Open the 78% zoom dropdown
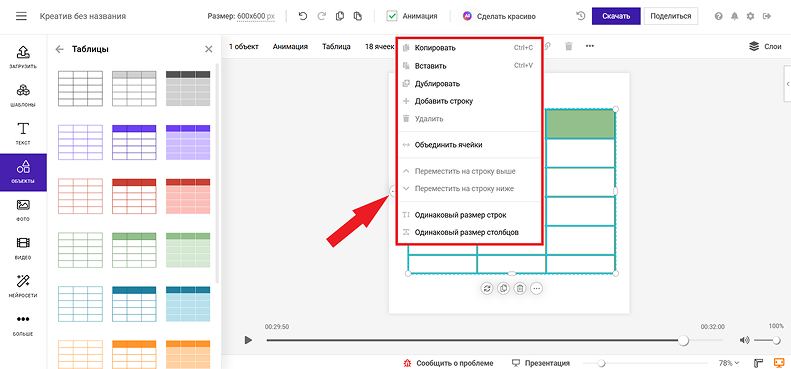791x369 pixels. (728, 363)
